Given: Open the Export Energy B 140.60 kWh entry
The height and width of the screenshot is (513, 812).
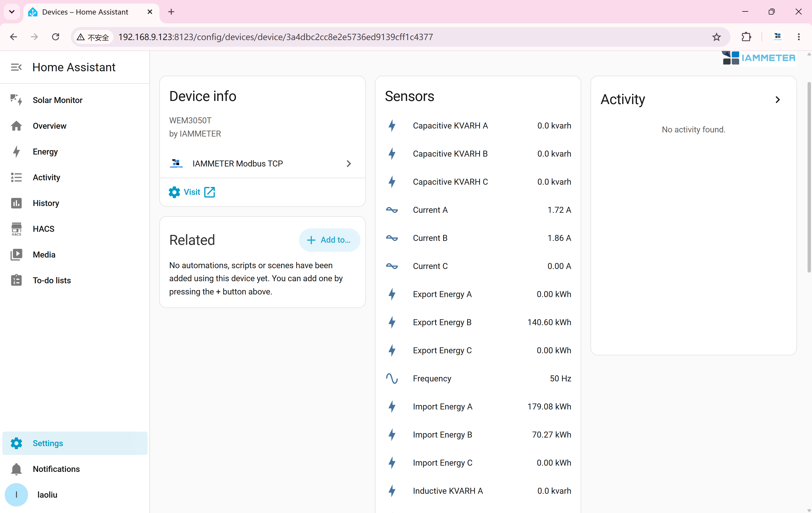Looking at the screenshot, I should (478, 322).
